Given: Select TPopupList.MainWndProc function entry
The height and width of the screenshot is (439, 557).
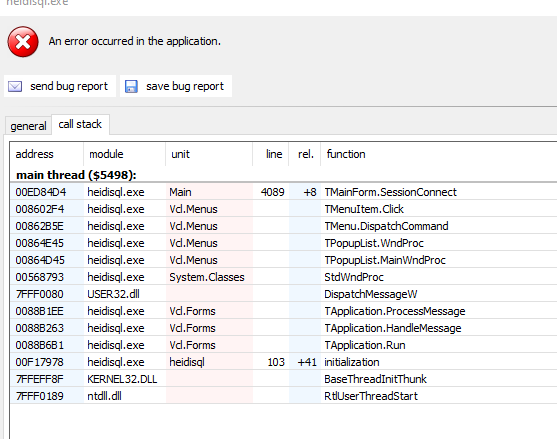Looking at the screenshot, I should 385,260.
